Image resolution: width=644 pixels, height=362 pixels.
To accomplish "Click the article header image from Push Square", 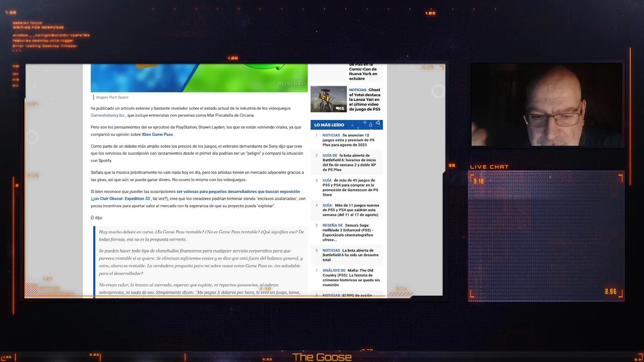I will [199, 78].
